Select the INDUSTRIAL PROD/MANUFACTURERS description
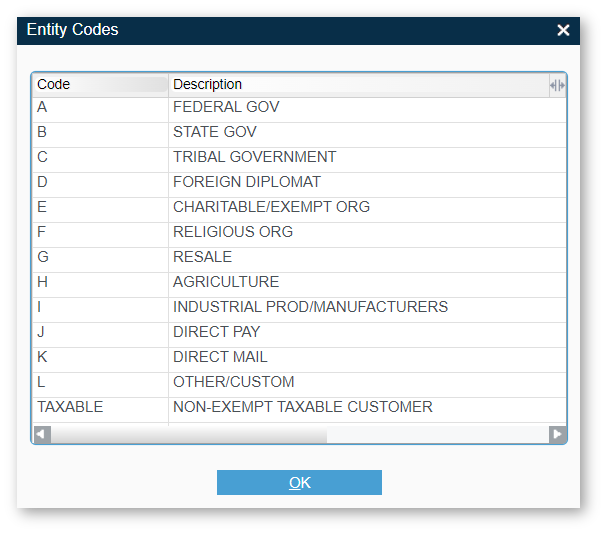 coord(367,310)
